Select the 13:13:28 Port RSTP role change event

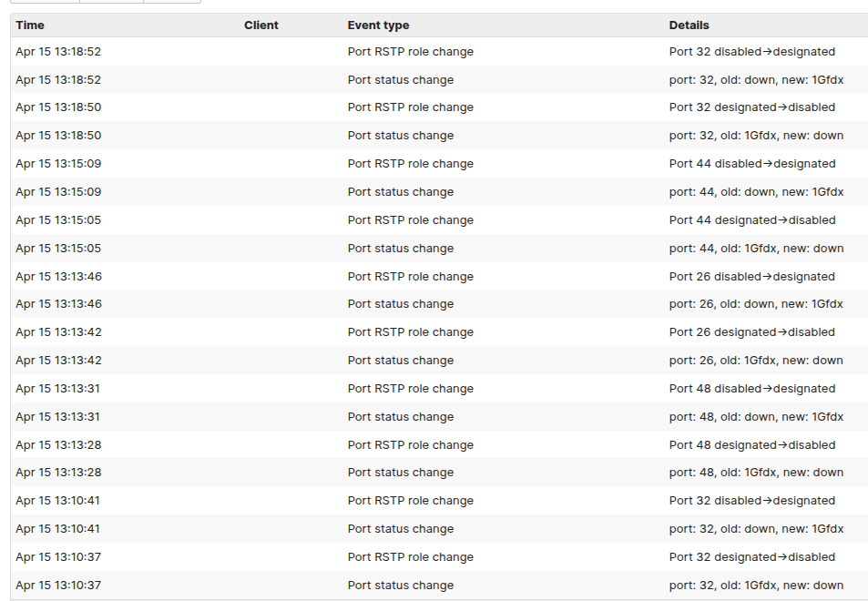coord(410,445)
